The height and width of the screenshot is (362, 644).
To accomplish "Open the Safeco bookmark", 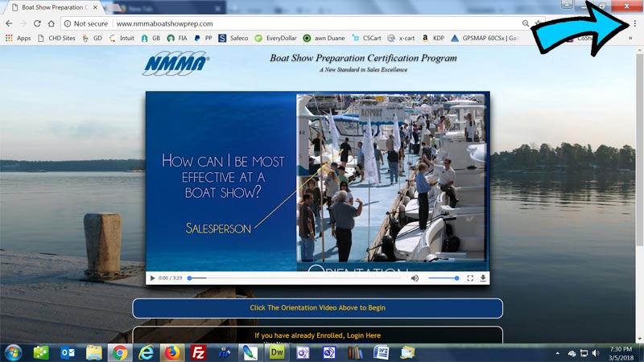I will pyautogui.click(x=233, y=38).
